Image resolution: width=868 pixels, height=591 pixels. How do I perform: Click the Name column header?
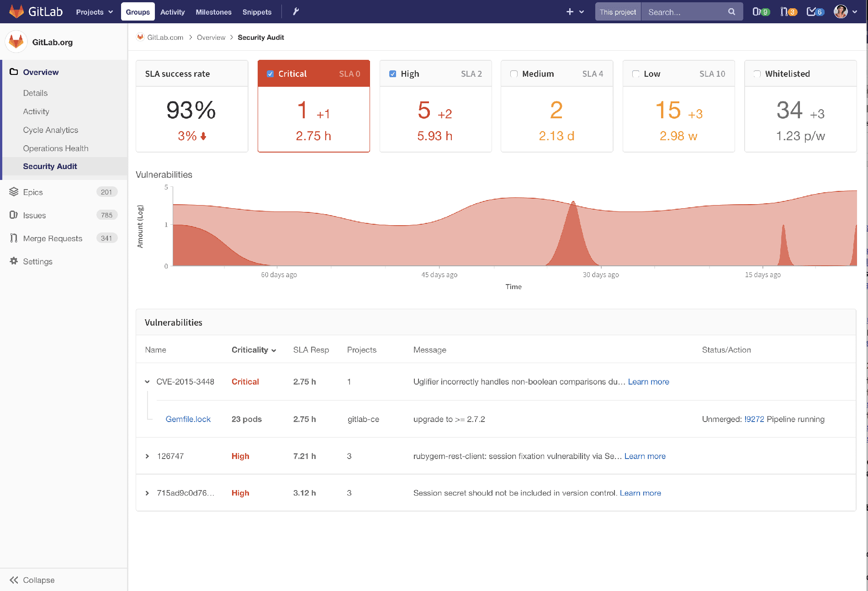click(x=155, y=350)
